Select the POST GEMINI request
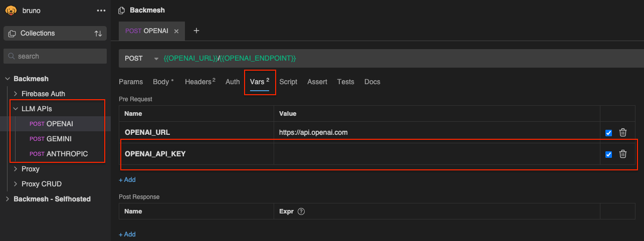The width and height of the screenshot is (644, 241). tap(59, 139)
